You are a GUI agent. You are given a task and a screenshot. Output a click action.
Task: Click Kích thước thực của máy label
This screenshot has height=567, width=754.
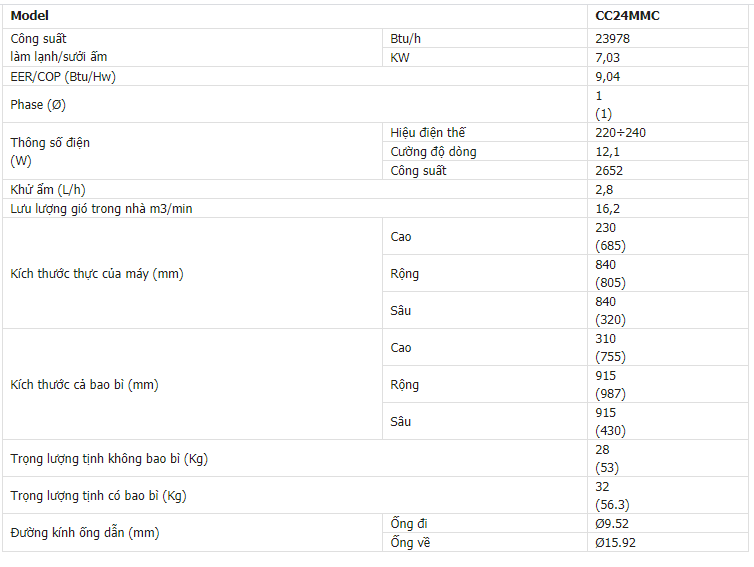[97, 274]
